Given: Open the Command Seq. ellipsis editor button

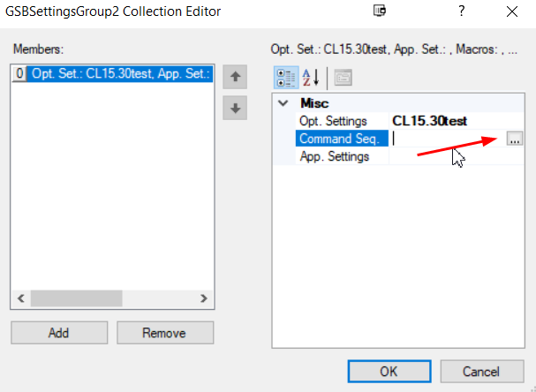Looking at the screenshot, I should pos(515,139).
